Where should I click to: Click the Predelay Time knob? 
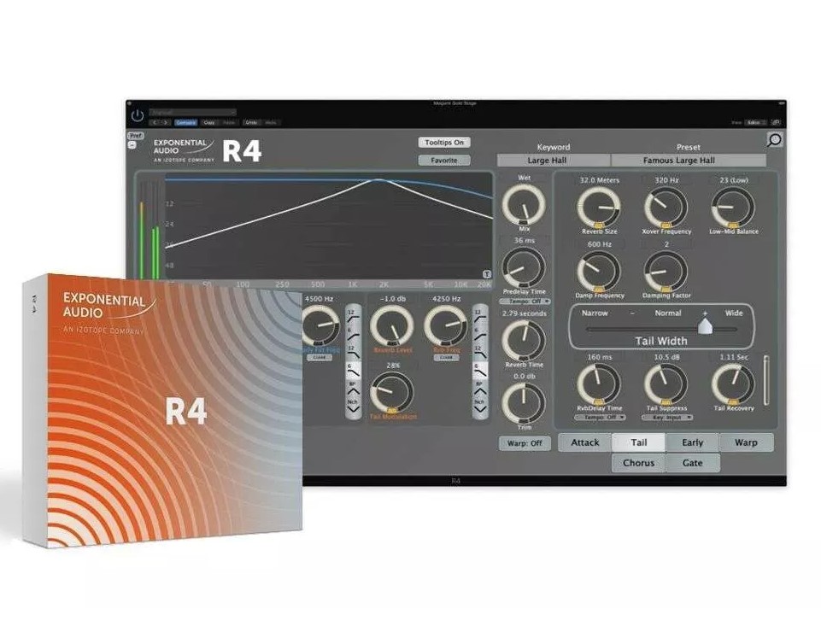(524, 267)
